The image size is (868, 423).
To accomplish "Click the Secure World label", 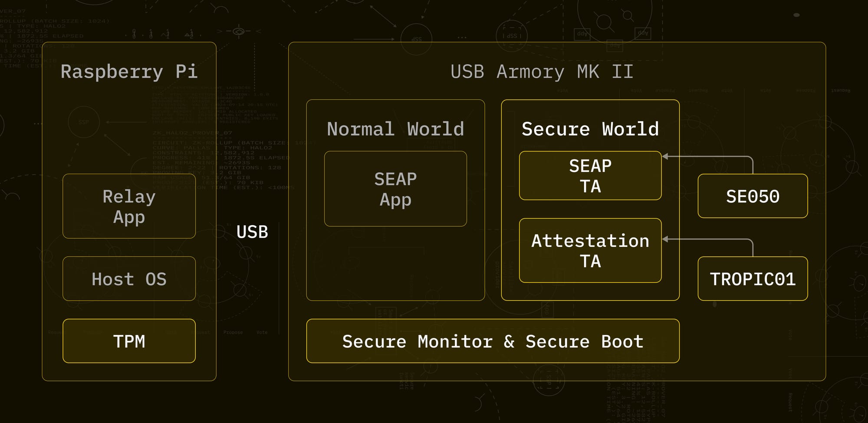I will pos(590,129).
